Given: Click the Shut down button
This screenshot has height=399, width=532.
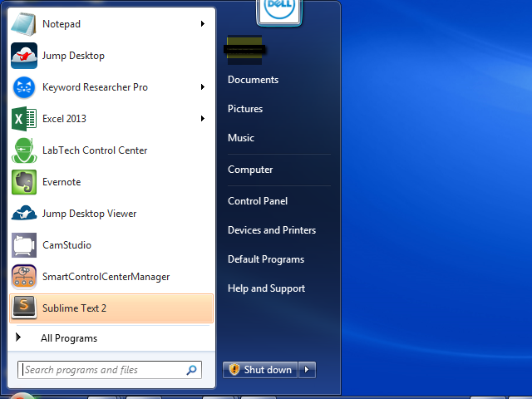Looking at the screenshot, I should [x=260, y=369].
